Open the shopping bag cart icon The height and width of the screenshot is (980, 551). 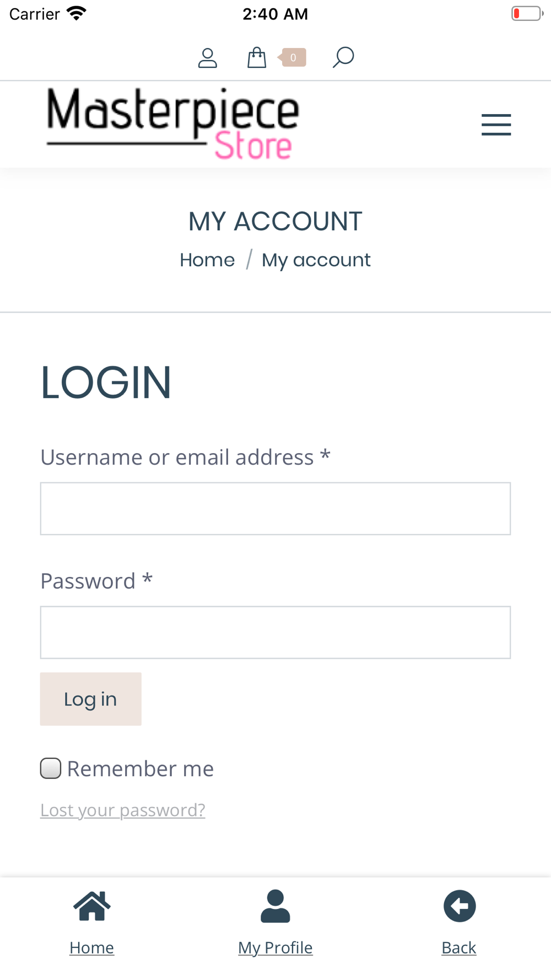(x=257, y=57)
